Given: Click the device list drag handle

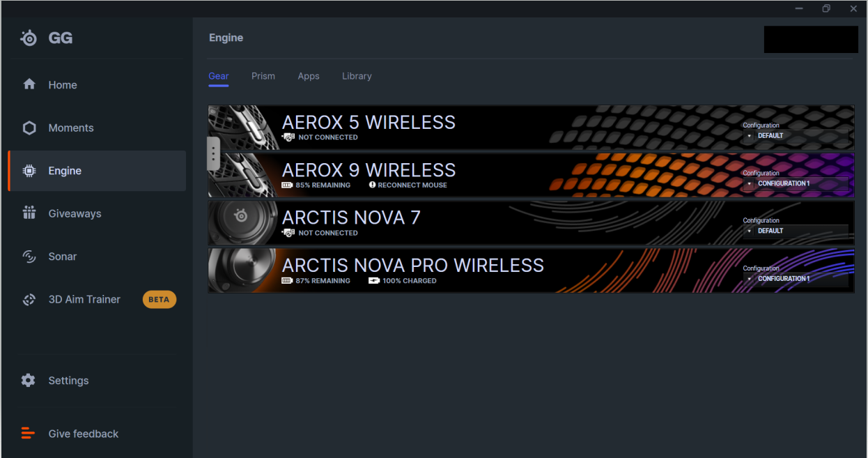Looking at the screenshot, I should pos(214,153).
